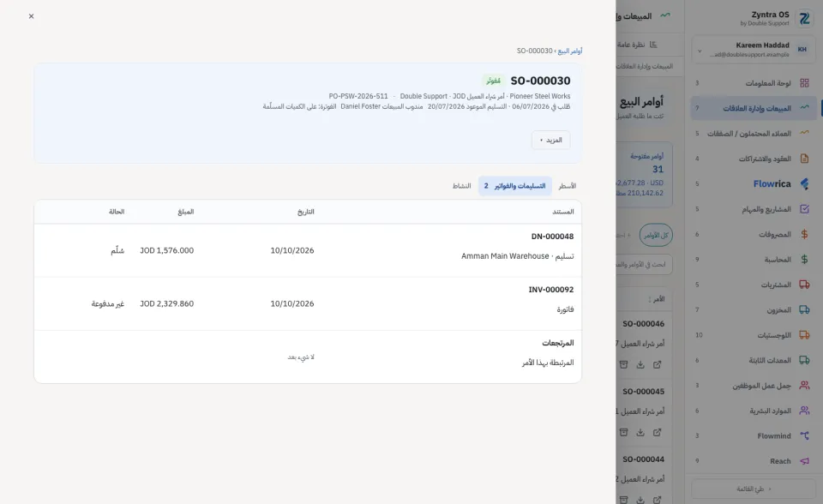Click the SO-000030 order heading
This screenshot has height=504, width=823.
(541, 81)
